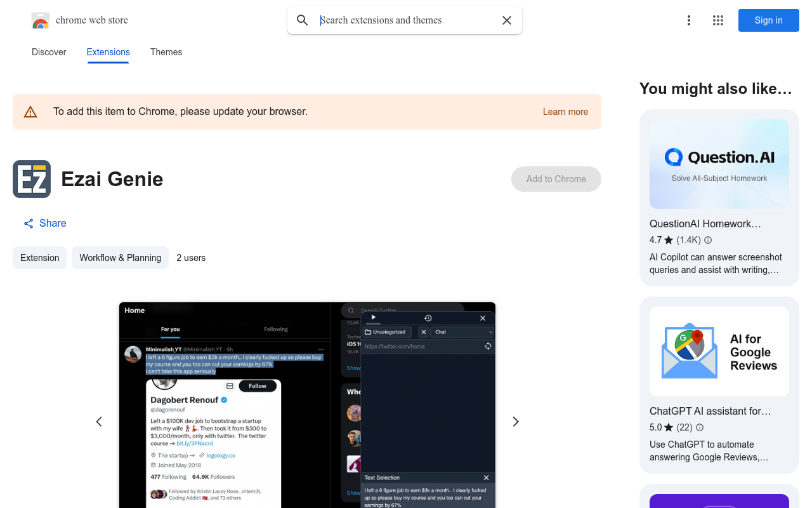
Task: Open the Workflow & Planning category chip
Action: [120, 258]
